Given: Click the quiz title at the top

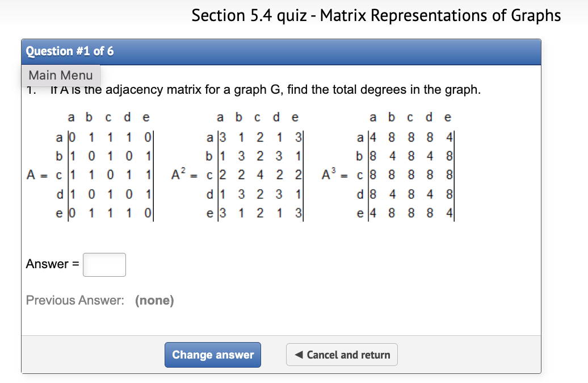Looking at the screenshot, I should point(376,15).
